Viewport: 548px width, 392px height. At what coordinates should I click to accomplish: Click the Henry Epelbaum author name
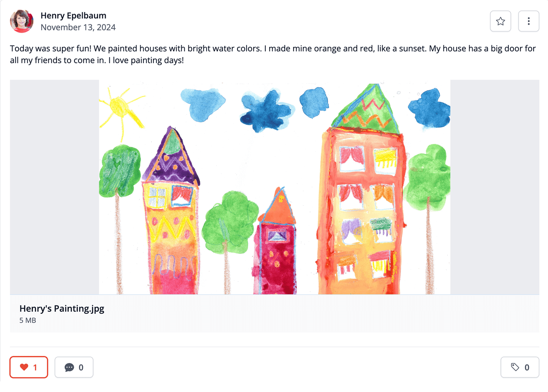pyautogui.click(x=73, y=16)
